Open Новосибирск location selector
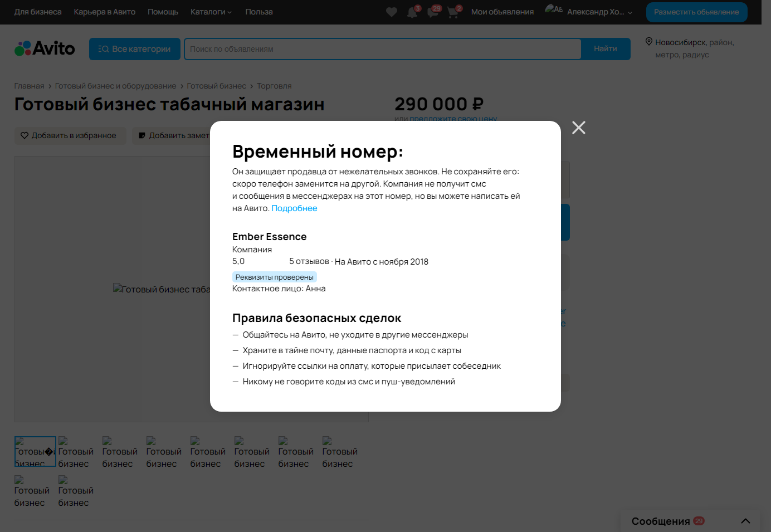This screenshot has width=771, height=532. click(694, 48)
